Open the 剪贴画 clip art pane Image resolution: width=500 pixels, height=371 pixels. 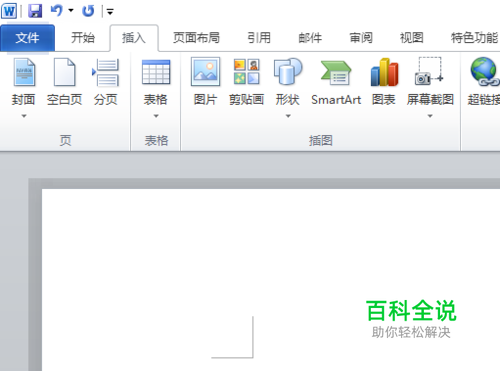pos(247,82)
